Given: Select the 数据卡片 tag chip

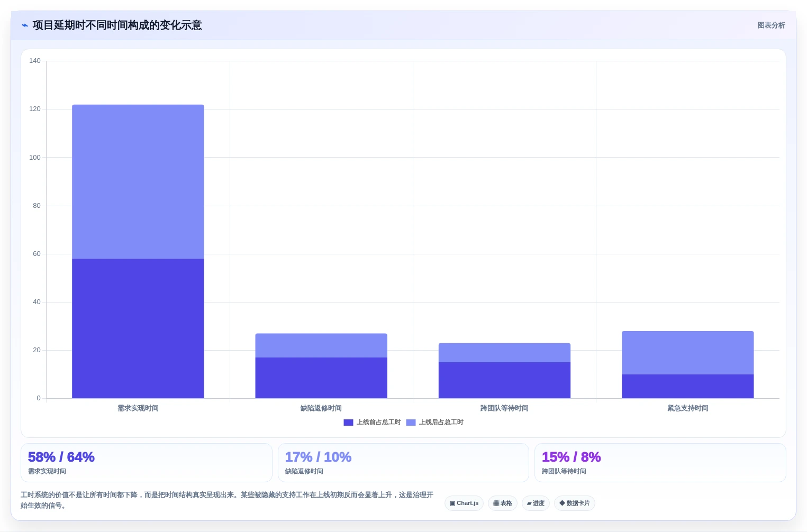Looking at the screenshot, I should 575,503.
